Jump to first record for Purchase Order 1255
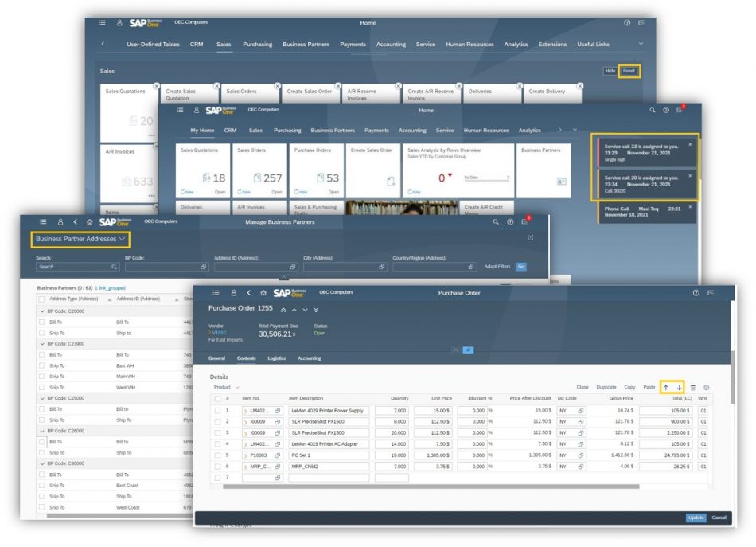The height and width of the screenshot is (547, 756). (283, 310)
